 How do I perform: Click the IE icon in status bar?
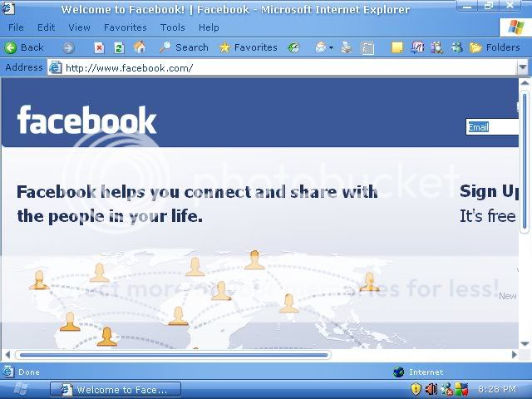7,372
